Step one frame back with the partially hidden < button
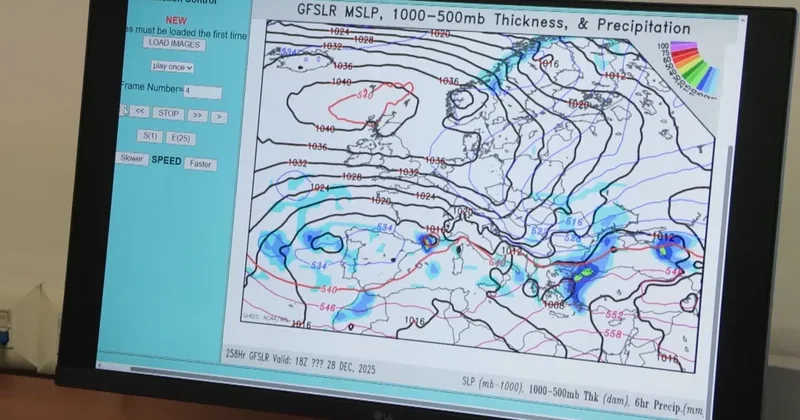 tap(124, 111)
